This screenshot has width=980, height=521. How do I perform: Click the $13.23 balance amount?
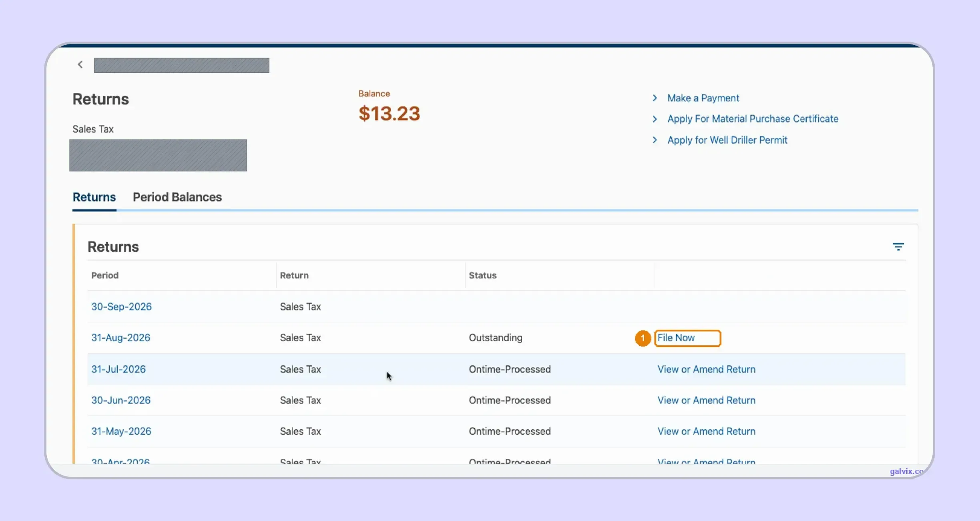pos(389,114)
